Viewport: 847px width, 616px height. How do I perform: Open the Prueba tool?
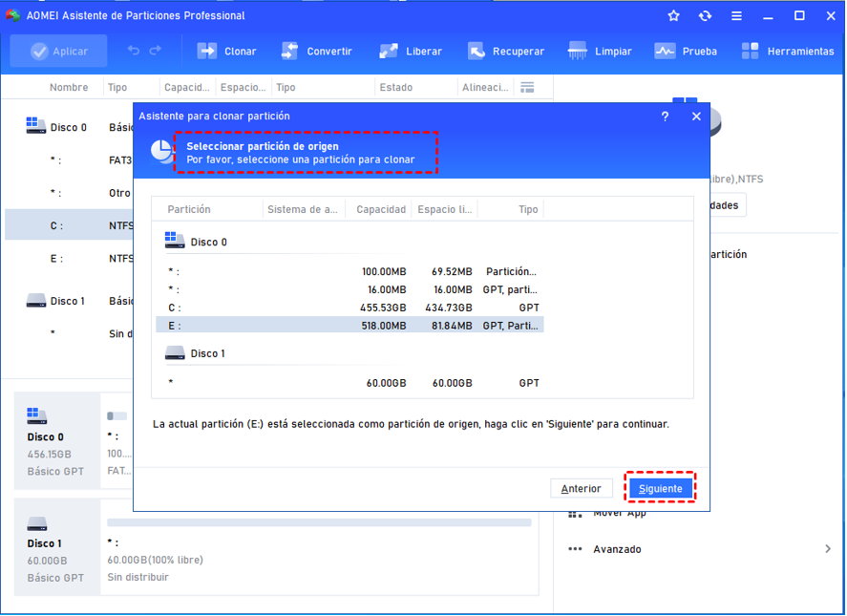685,50
